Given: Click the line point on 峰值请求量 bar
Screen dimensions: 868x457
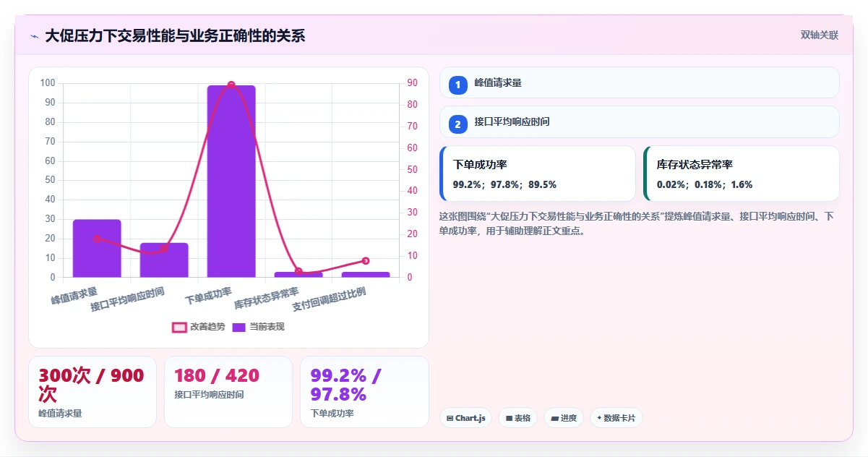Looking at the screenshot, I should (97, 239).
